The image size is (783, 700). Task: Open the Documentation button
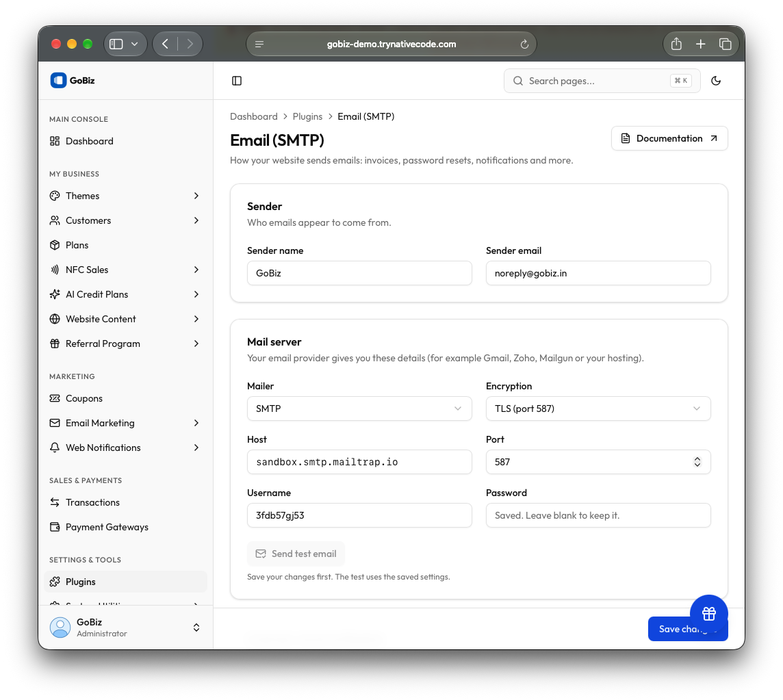click(669, 138)
